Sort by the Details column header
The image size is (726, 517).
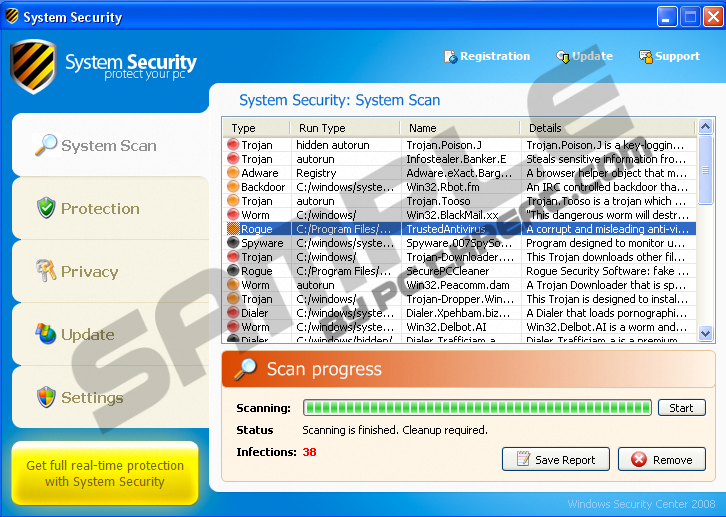[608, 128]
